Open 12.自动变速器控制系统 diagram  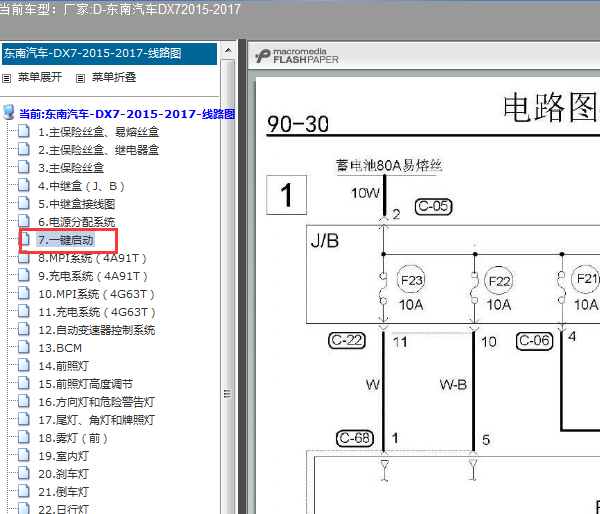pos(96,330)
